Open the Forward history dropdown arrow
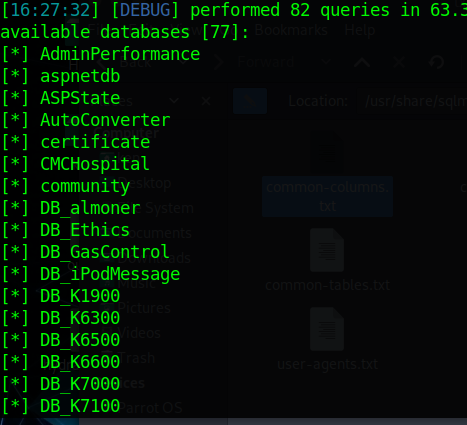 click(x=326, y=62)
